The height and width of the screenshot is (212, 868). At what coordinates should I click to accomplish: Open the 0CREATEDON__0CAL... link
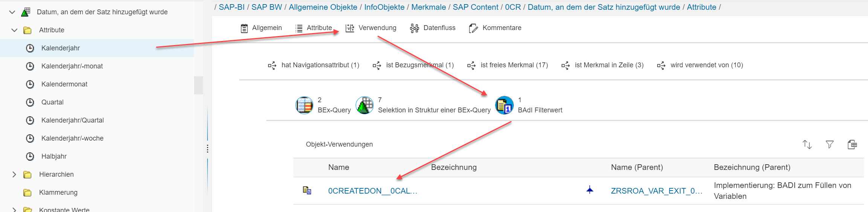(372, 191)
